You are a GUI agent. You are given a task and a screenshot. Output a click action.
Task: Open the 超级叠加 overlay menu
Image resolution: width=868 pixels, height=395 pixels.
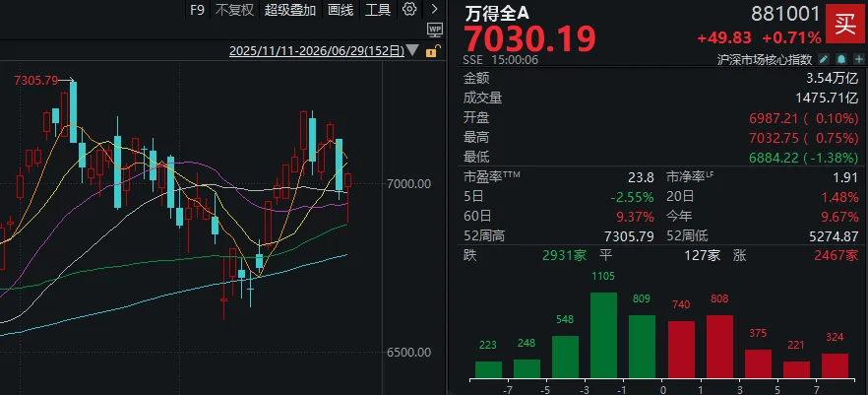pyautogui.click(x=290, y=10)
